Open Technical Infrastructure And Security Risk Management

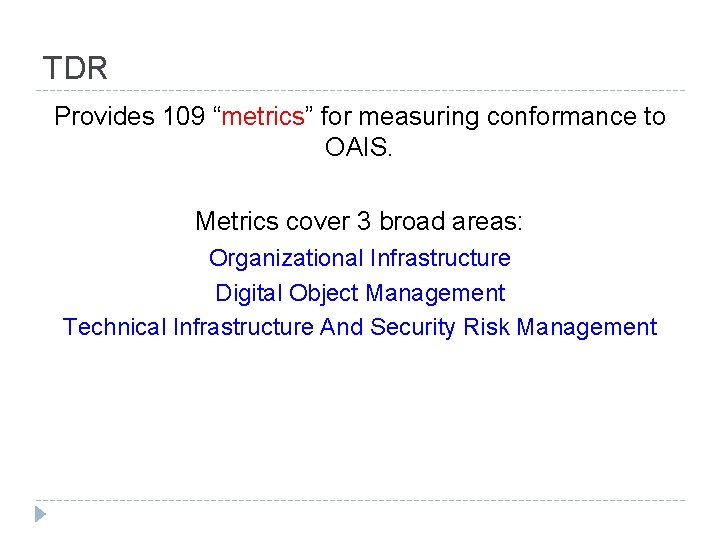pyautogui.click(x=360, y=327)
